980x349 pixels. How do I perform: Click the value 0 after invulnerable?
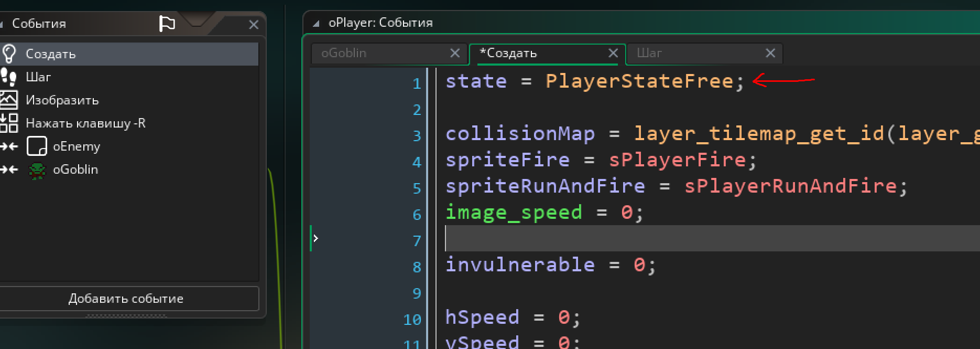pos(639,265)
